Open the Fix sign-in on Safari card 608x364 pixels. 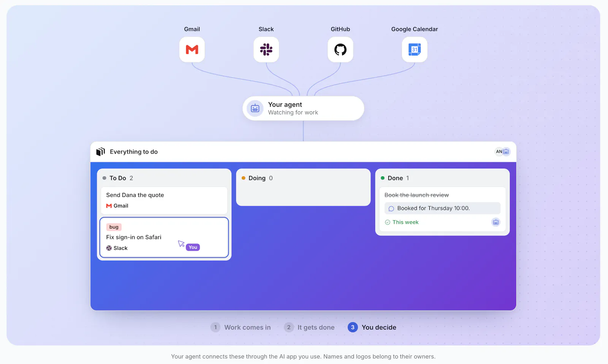tap(164, 237)
